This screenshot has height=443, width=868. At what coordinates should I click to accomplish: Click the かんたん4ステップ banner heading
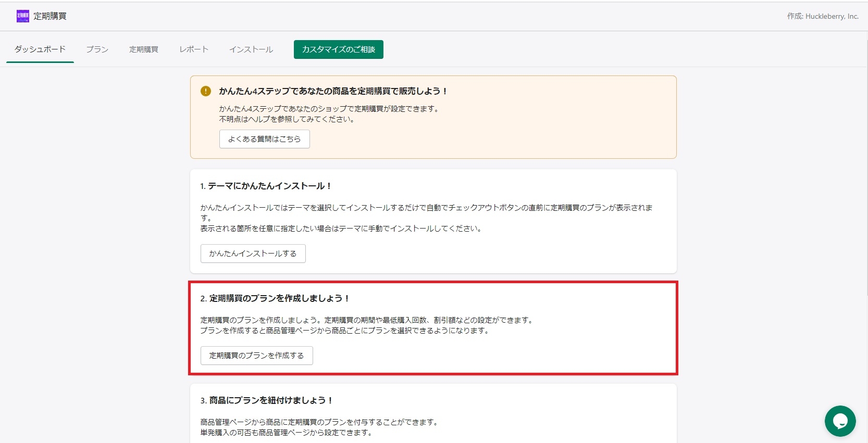coord(333,91)
